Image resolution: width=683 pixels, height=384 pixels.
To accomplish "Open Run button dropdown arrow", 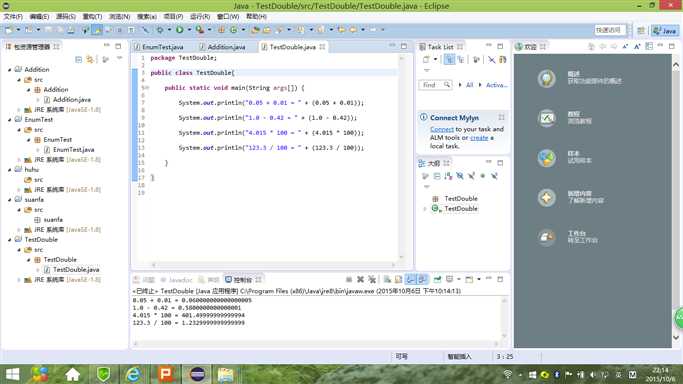I will click(x=189, y=30).
